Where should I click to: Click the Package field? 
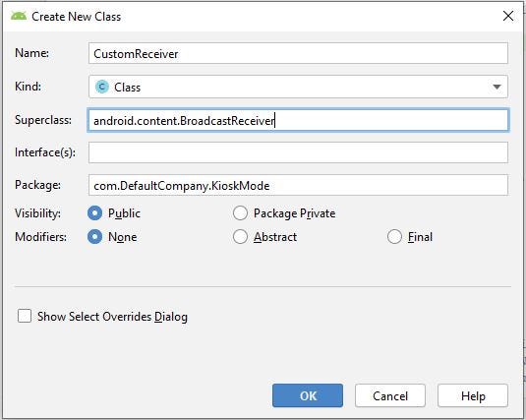298,185
